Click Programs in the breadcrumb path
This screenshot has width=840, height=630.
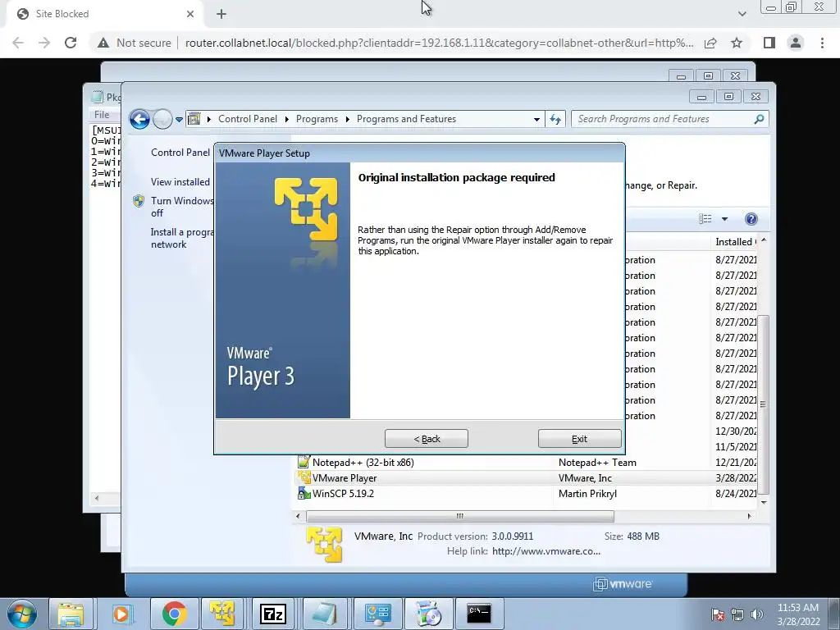[317, 119]
